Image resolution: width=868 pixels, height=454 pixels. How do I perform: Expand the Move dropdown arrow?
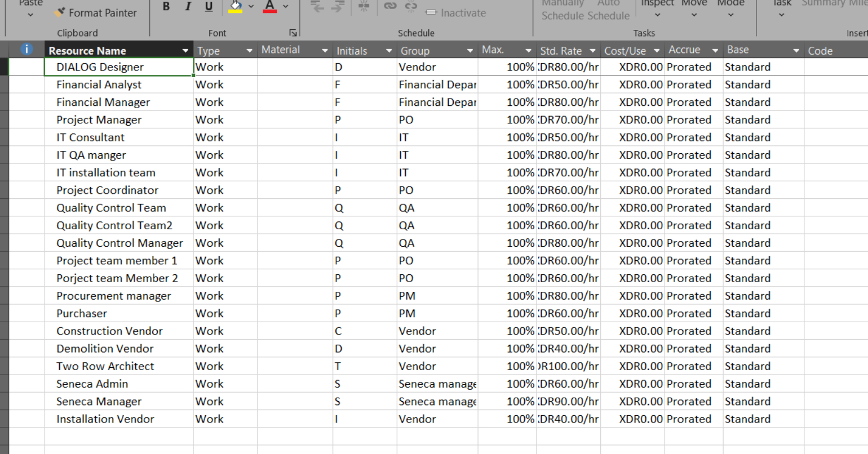[x=694, y=15]
